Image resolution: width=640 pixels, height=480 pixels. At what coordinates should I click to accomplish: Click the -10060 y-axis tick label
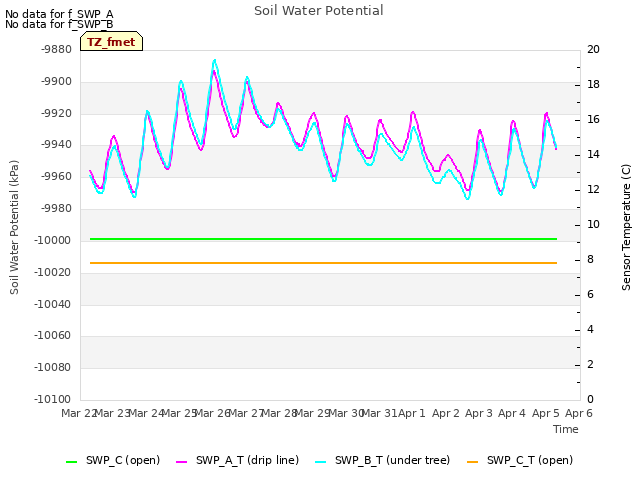(x=53, y=336)
